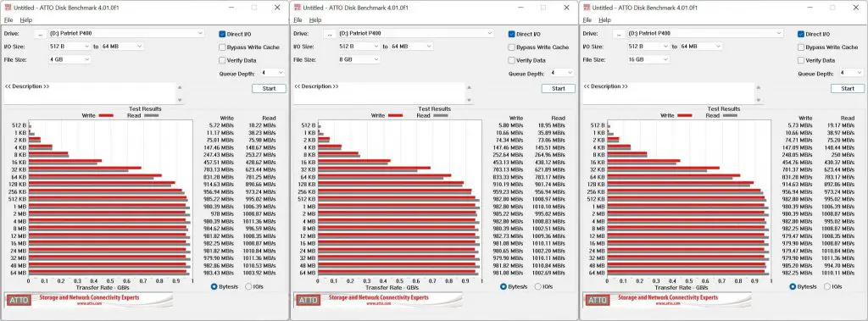Open the File menu in the 16 GB window
Viewport: 868px width, 321px height.
pyautogui.click(x=587, y=20)
